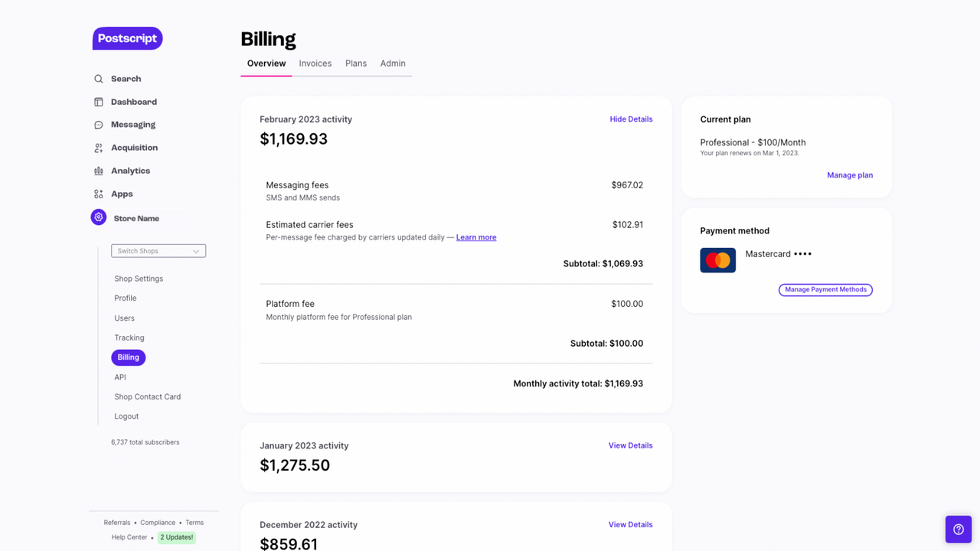Open the Manage plan link
Image resolution: width=980 pixels, height=551 pixels.
tap(850, 174)
